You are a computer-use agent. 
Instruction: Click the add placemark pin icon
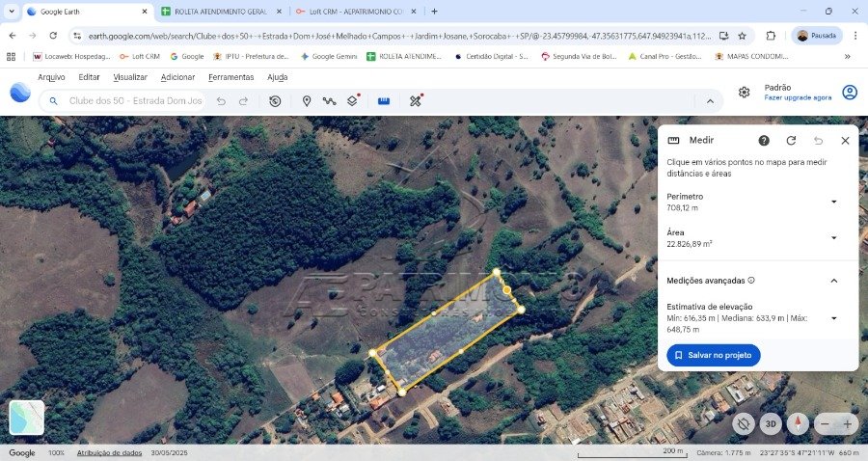pos(307,101)
